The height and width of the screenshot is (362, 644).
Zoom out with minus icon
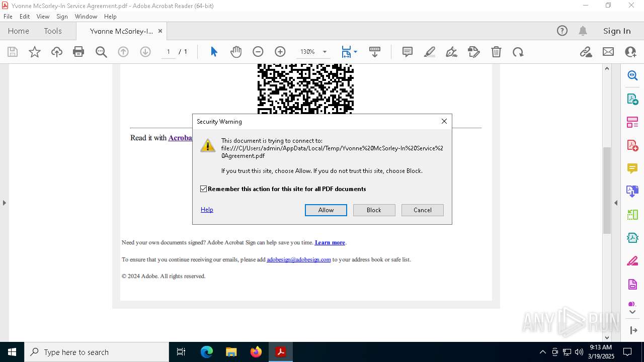[x=258, y=52]
